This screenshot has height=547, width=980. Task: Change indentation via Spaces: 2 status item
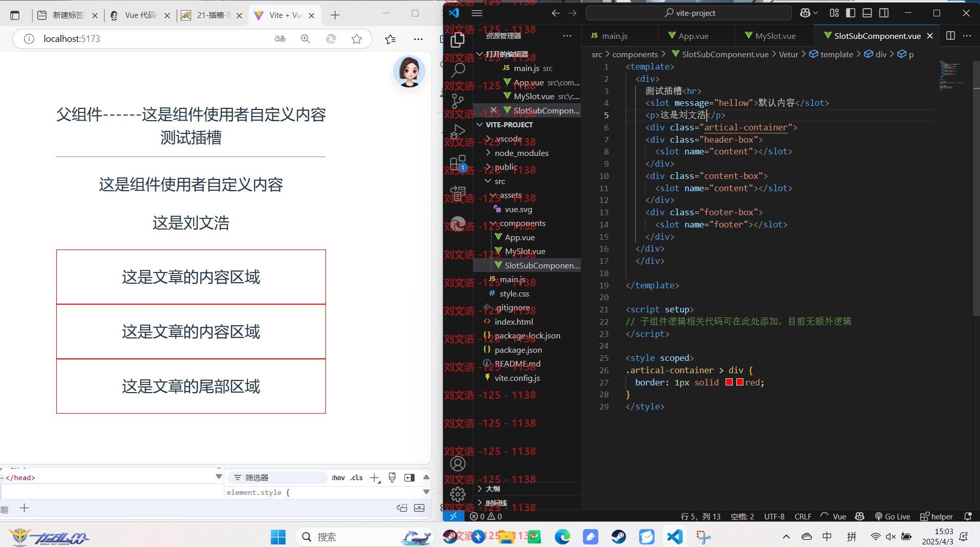pos(742,516)
